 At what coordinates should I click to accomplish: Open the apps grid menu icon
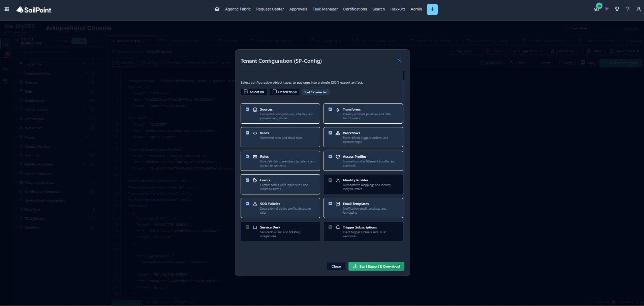coord(6,9)
